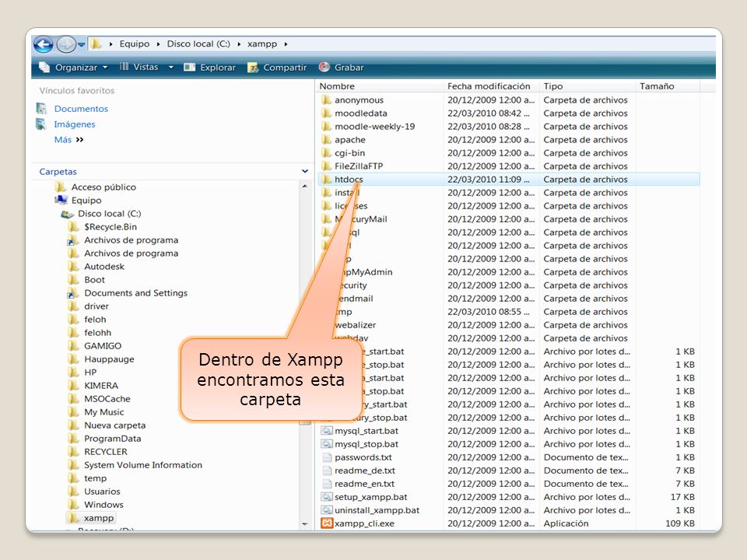Click the apache folder icon
Screen dimensions: 747x560
pos(326,140)
